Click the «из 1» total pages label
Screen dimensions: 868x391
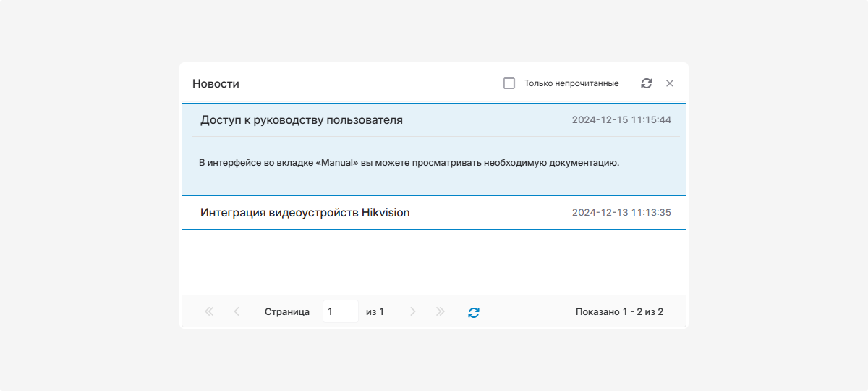click(375, 311)
